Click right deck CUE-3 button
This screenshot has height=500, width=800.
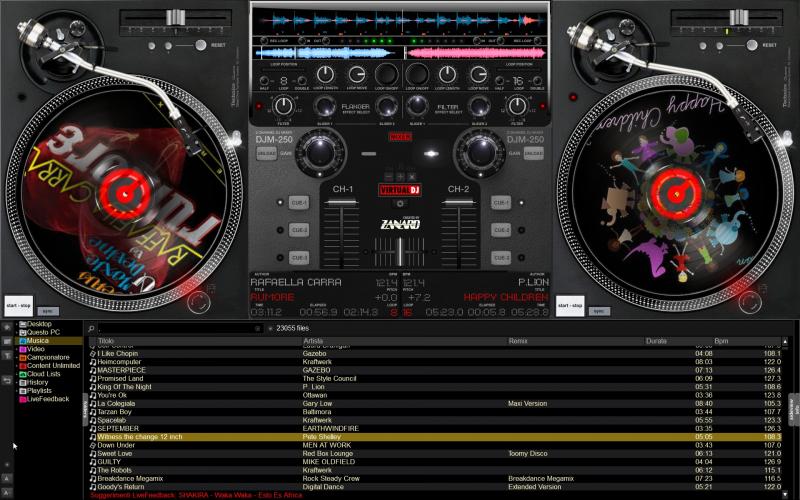501,258
